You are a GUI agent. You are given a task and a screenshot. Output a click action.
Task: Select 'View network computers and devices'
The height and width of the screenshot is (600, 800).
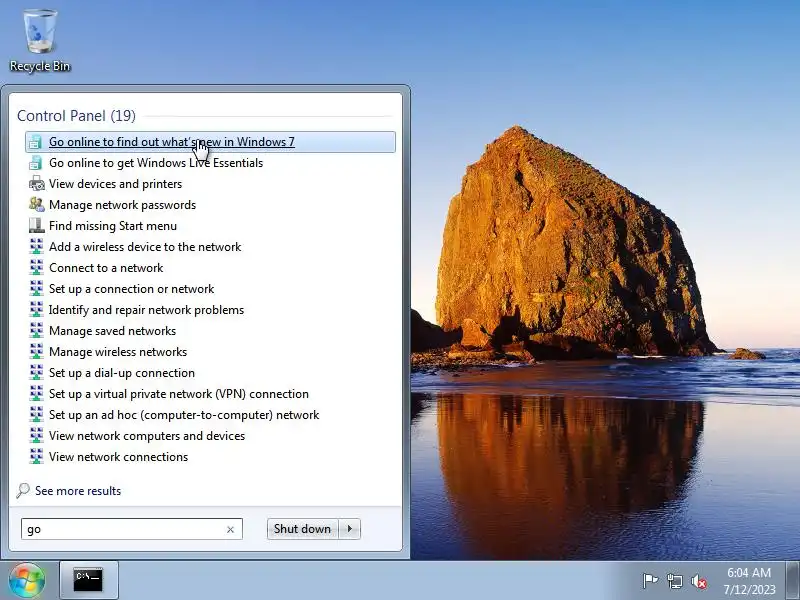point(210,435)
